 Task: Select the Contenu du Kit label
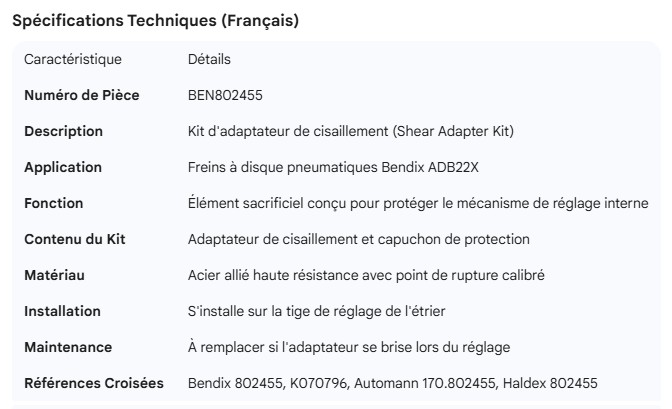[75, 239]
